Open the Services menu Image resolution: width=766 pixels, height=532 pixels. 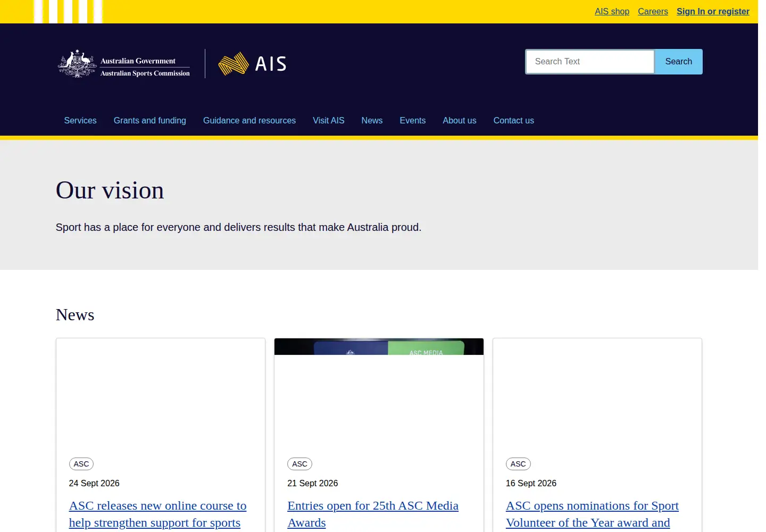coord(80,121)
